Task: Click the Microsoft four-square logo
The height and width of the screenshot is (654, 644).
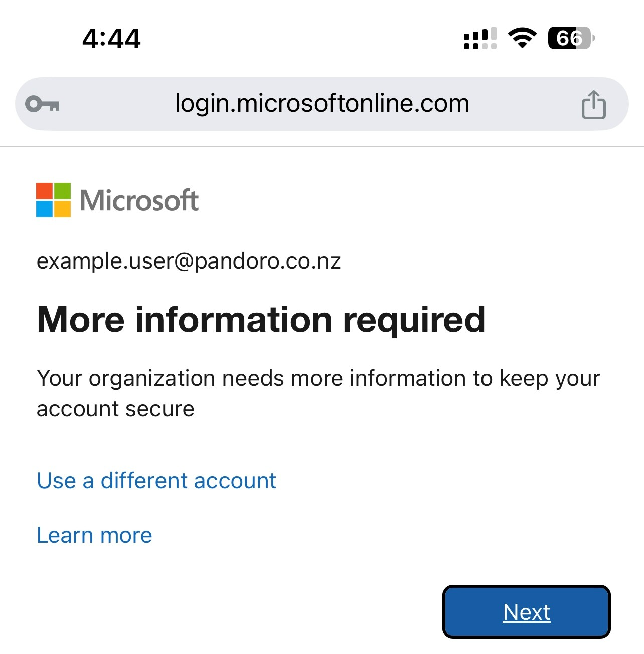Action: pos(54,200)
